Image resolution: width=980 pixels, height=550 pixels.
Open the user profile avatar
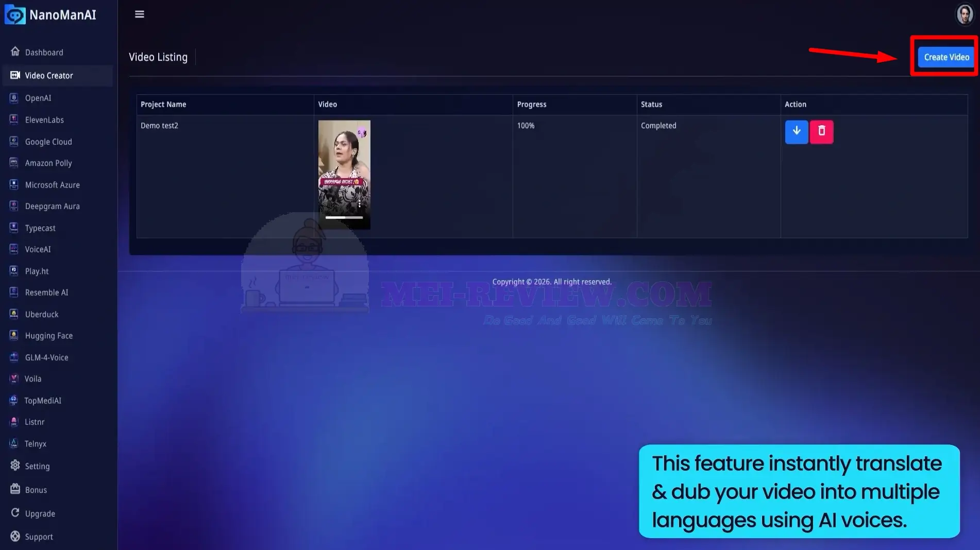(x=965, y=14)
